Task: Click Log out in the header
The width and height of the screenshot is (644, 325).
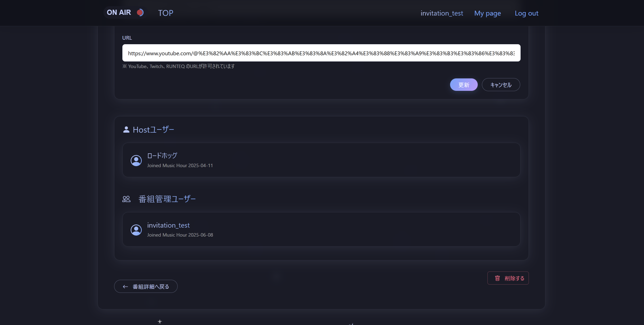Action: (526, 13)
